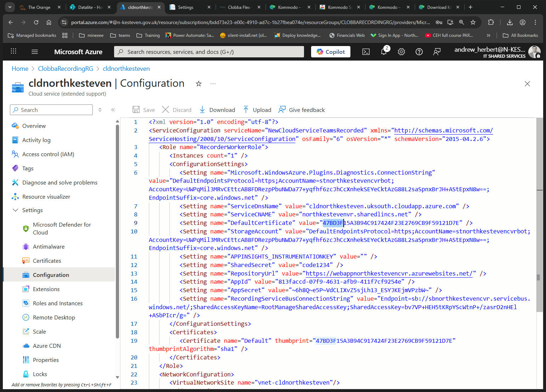
Task: Click the expand/collapse arrows beside sidebar search
Action: (100, 110)
